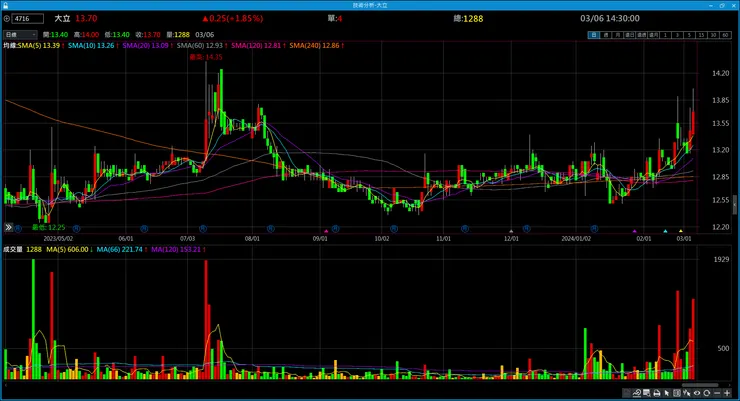Click the volume MA(5) 606.00 label
Viewport: 740px width, 401px height.
pos(69,249)
